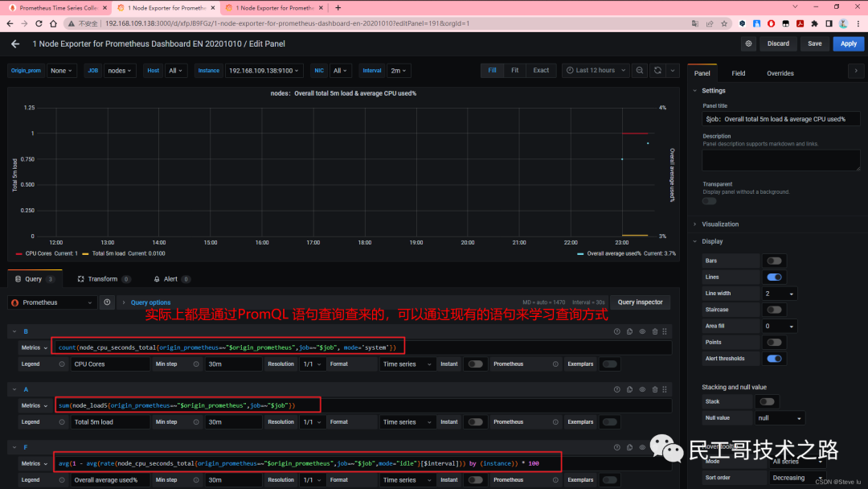Delete query A with trash icon

tap(655, 389)
